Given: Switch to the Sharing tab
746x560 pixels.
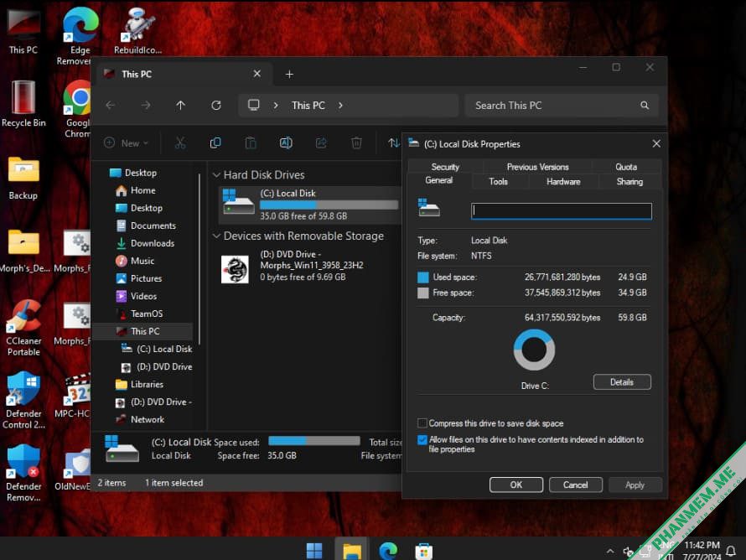Looking at the screenshot, I should coord(629,181).
